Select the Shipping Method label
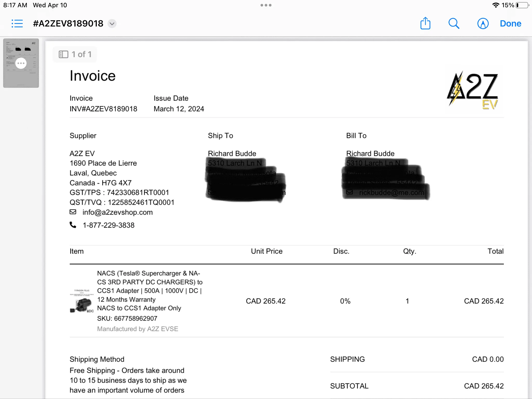 click(97, 359)
